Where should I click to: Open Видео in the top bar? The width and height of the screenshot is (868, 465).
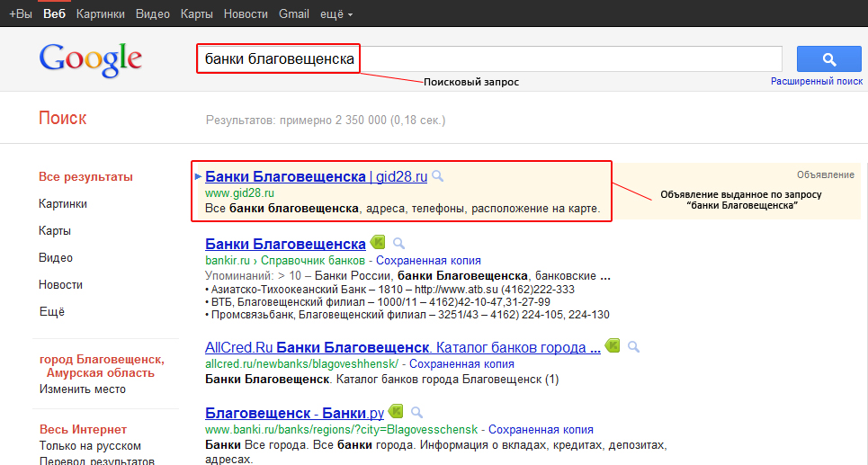tap(153, 13)
